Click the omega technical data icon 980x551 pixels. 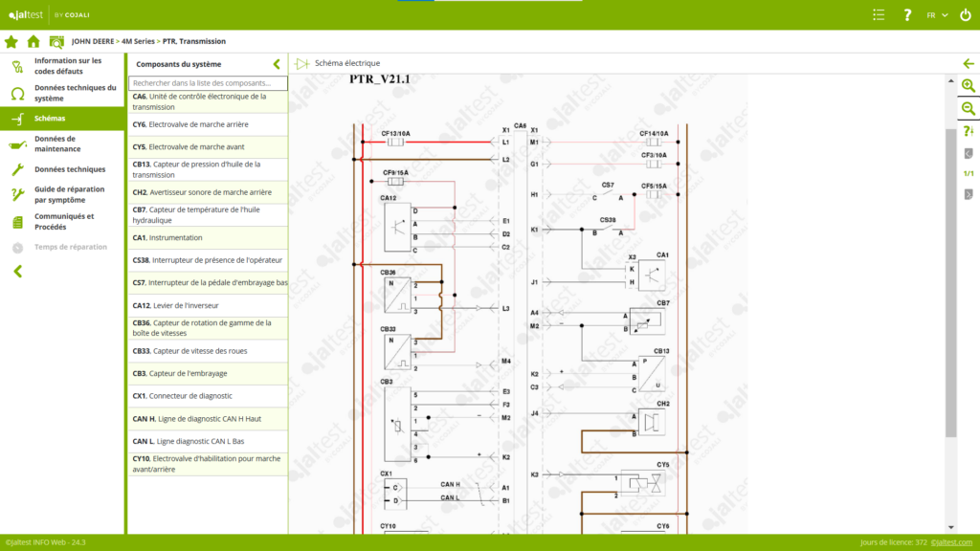pos(17,93)
